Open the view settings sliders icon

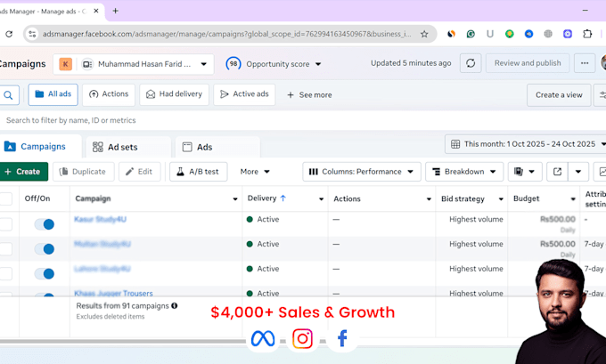click(x=602, y=95)
